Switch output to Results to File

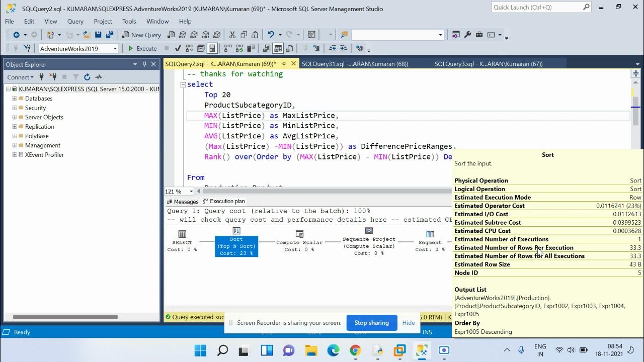(289, 48)
